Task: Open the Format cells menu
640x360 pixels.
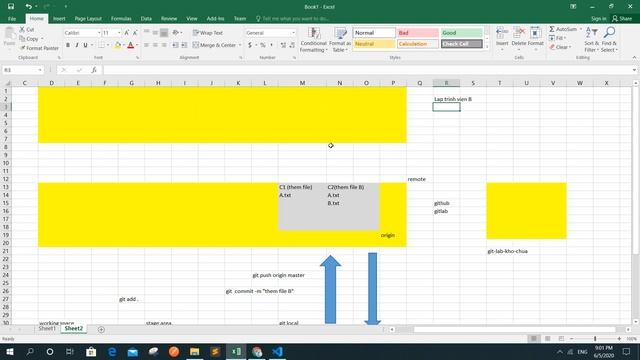Action: click(536, 39)
